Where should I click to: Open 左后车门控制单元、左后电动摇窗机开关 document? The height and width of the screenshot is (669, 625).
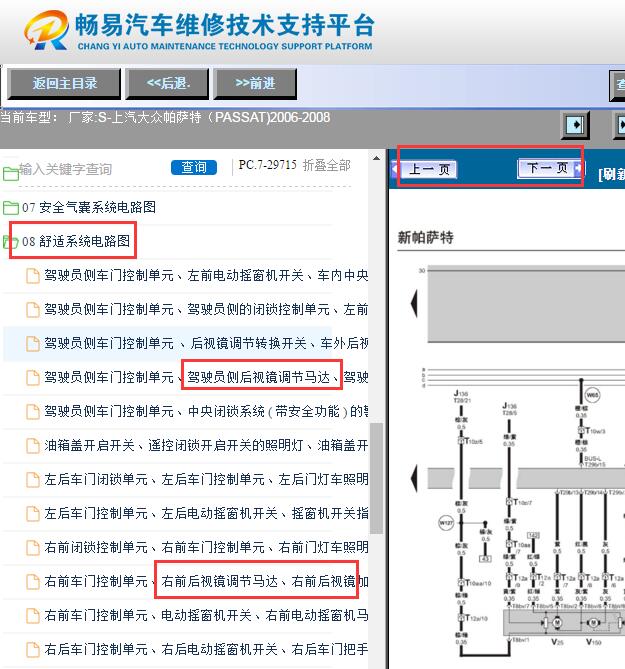[206, 513]
